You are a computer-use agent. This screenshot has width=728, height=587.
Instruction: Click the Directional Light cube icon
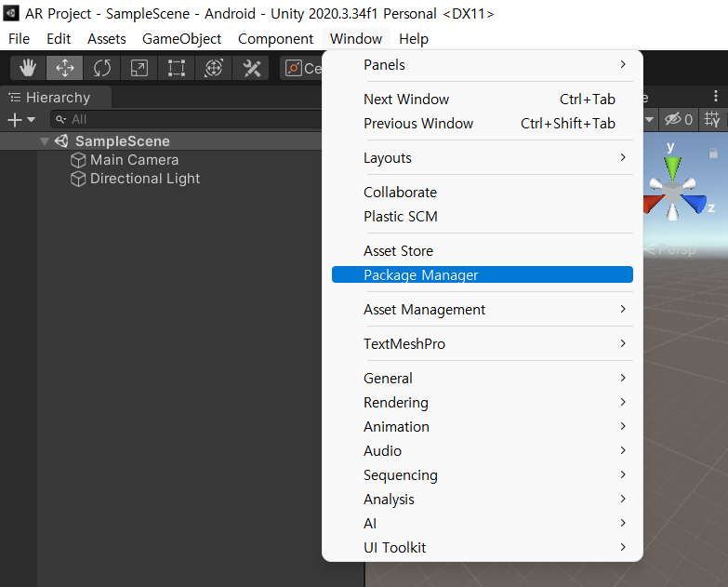(x=78, y=179)
